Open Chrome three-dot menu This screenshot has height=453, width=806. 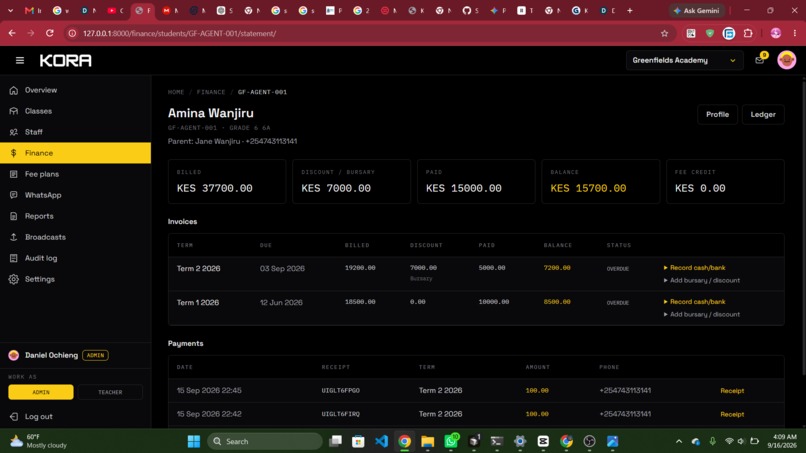pyautogui.click(x=795, y=33)
